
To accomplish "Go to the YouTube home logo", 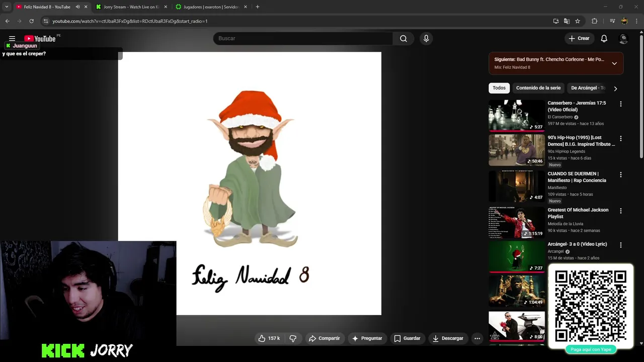I will pos(40,39).
